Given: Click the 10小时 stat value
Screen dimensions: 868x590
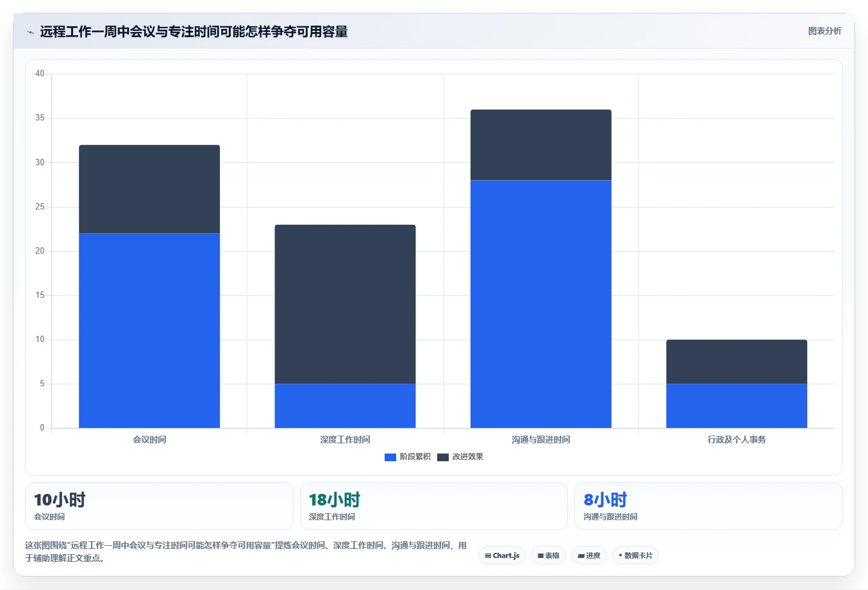Looking at the screenshot, I should pos(60,500).
